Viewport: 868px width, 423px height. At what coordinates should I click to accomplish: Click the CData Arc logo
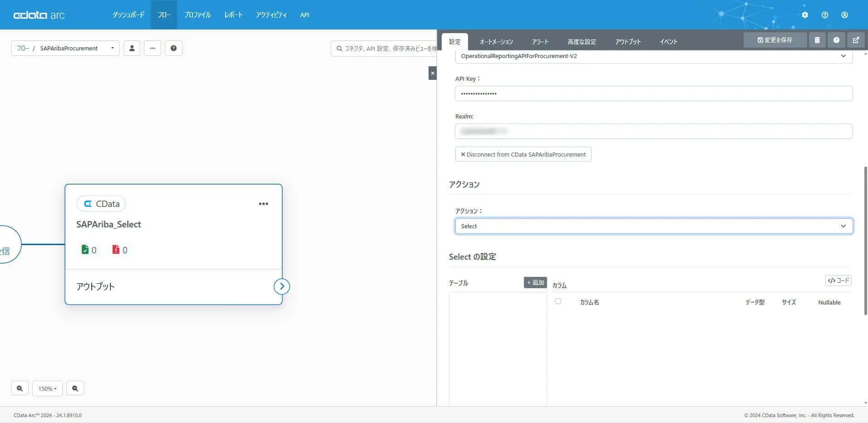click(39, 15)
